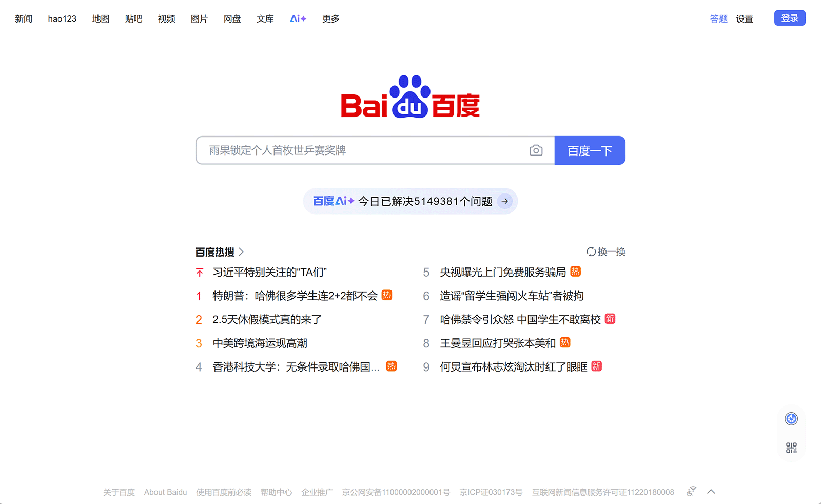Click the camera icon for image search
This screenshot has height=504, width=821.
pos(536,150)
